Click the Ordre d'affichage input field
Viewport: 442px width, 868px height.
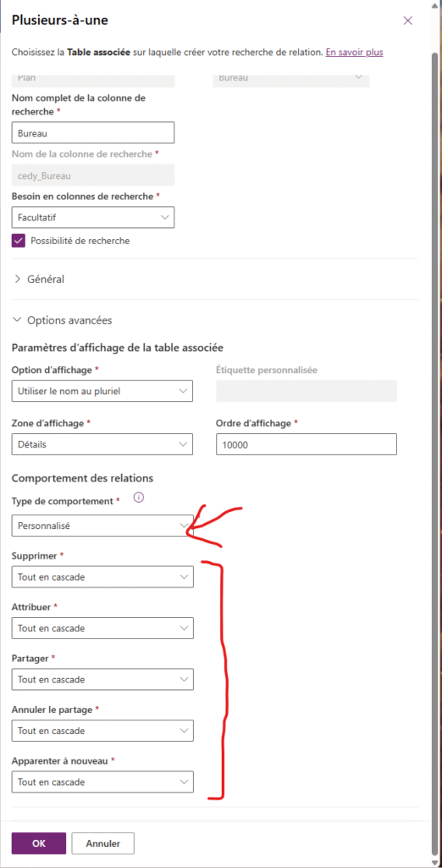pos(307,444)
